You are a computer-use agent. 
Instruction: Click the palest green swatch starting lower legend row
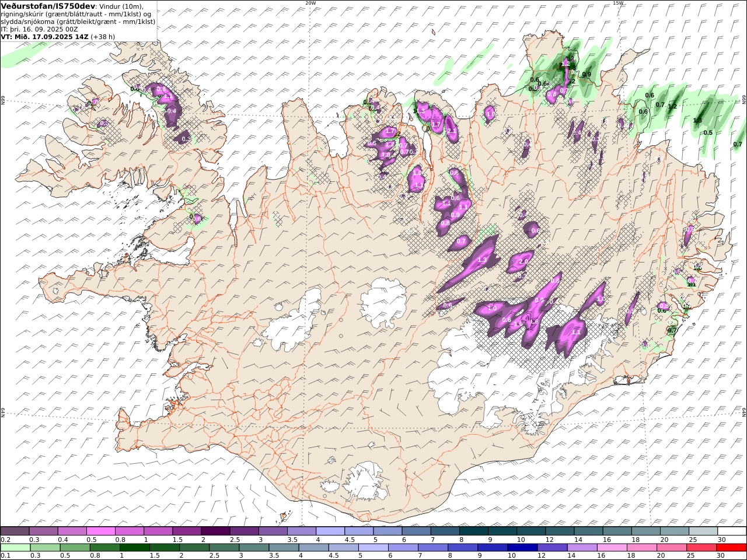(15, 548)
